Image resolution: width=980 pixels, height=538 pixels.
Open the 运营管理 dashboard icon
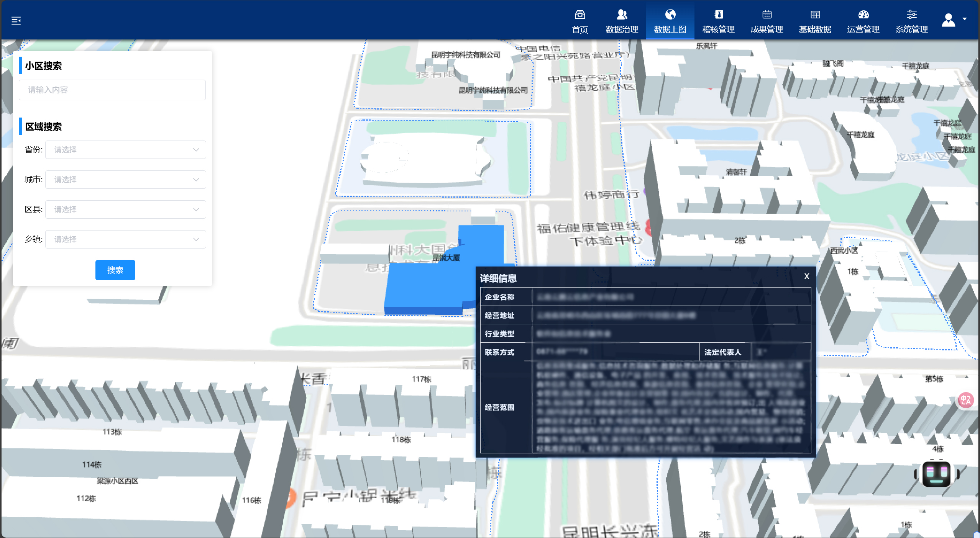pyautogui.click(x=863, y=15)
